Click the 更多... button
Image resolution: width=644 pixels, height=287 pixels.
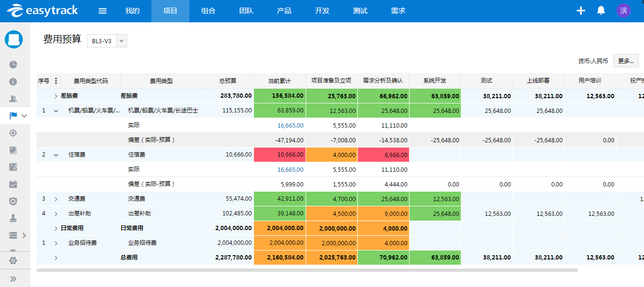(x=625, y=61)
